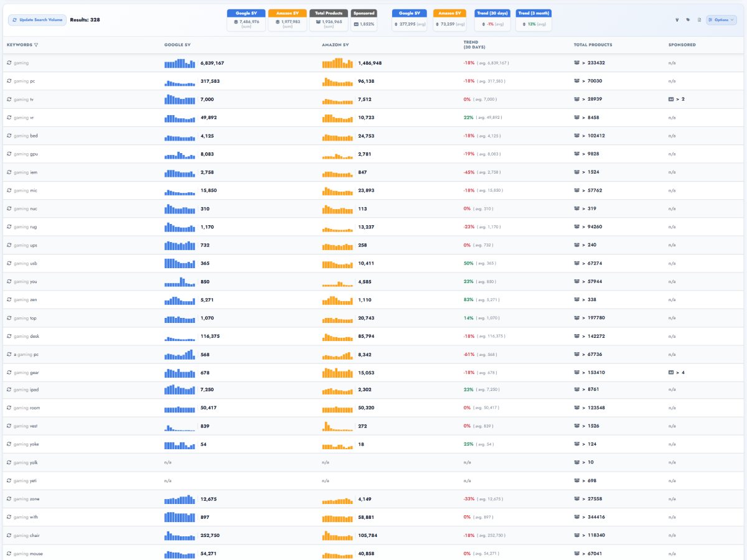Open the Options dropdown

pos(721,20)
